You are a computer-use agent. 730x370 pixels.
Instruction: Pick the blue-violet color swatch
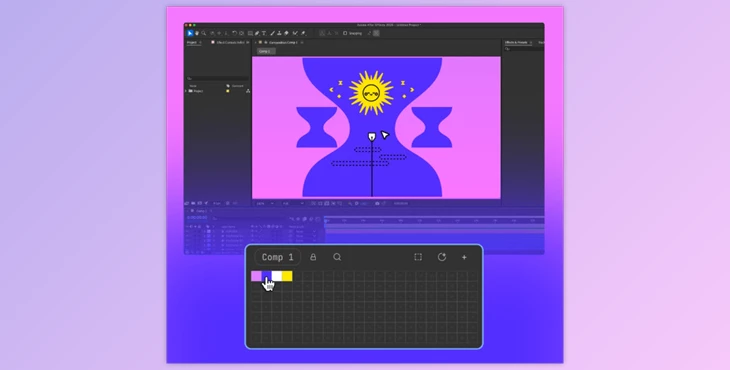[266, 276]
